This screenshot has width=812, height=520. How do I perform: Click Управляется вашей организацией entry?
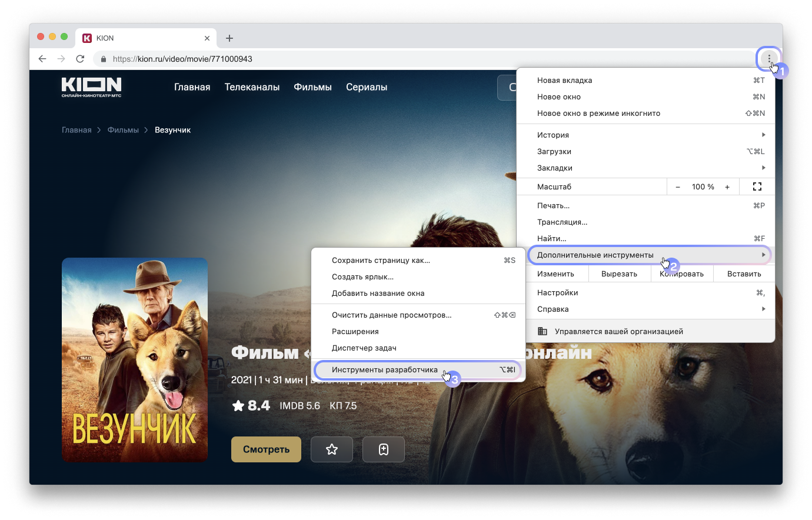645,331
